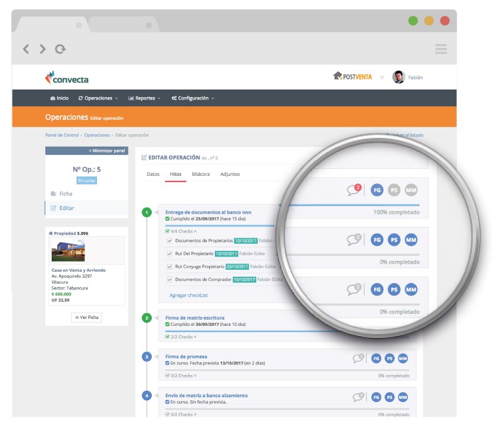Expand 0/2 Checks under Firma de promesa

(x=181, y=376)
